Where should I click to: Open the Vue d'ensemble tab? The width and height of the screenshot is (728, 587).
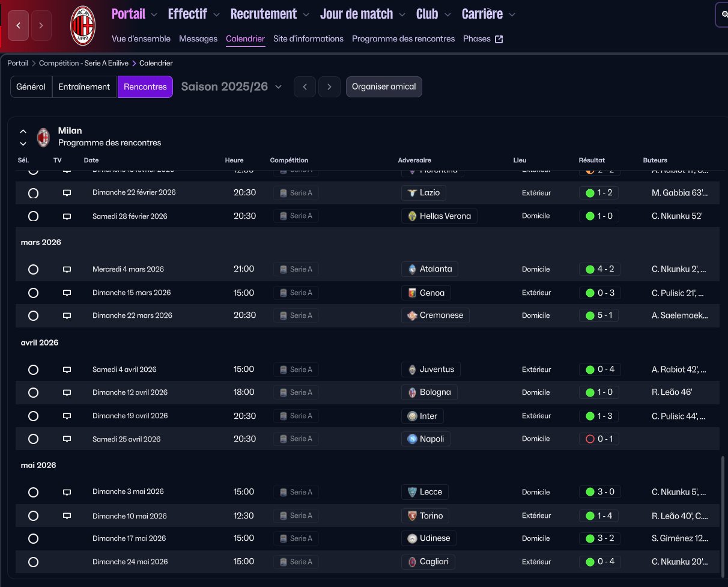(x=141, y=38)
